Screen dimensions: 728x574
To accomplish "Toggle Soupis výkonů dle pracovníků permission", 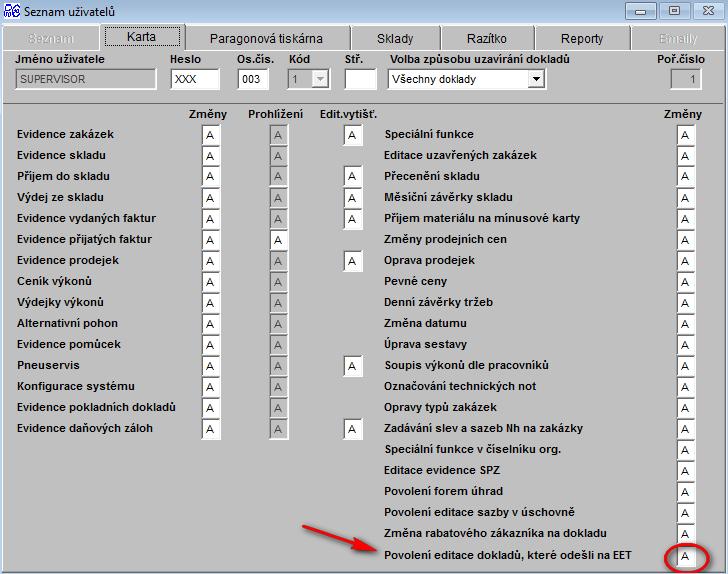I will click(685, 366).
